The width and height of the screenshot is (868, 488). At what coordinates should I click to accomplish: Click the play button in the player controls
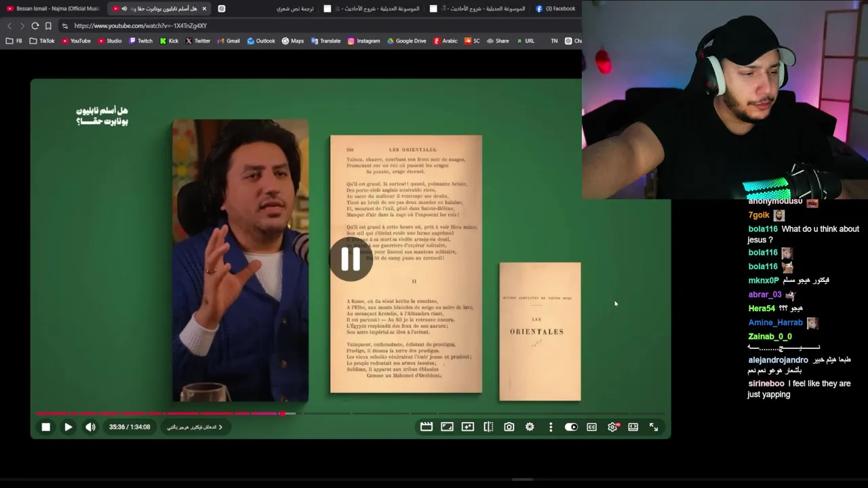[x=68, y=427]
